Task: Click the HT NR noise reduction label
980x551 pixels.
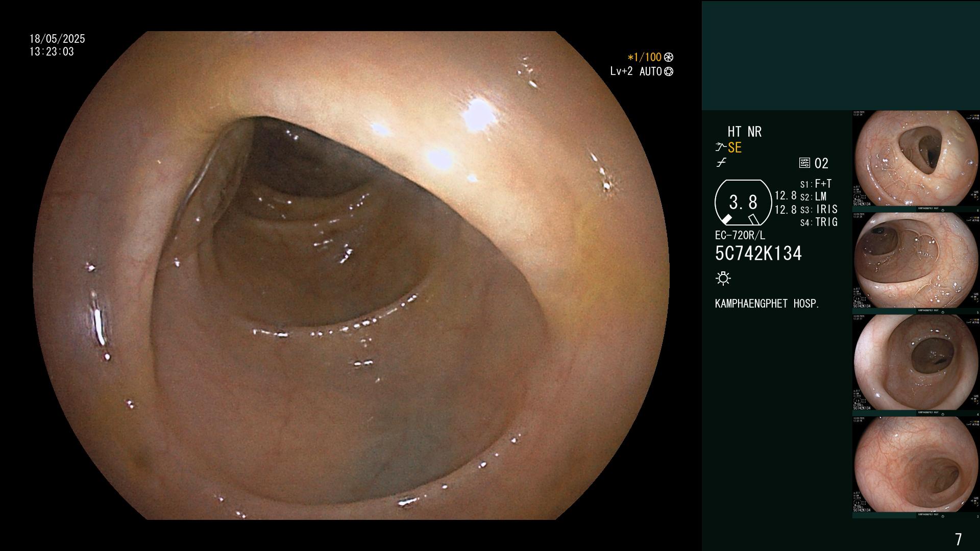Action: click(744, 132)
